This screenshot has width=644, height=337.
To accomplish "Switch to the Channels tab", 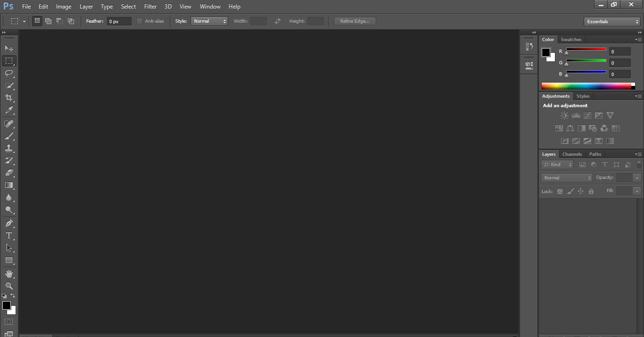I will click(572, 154).
